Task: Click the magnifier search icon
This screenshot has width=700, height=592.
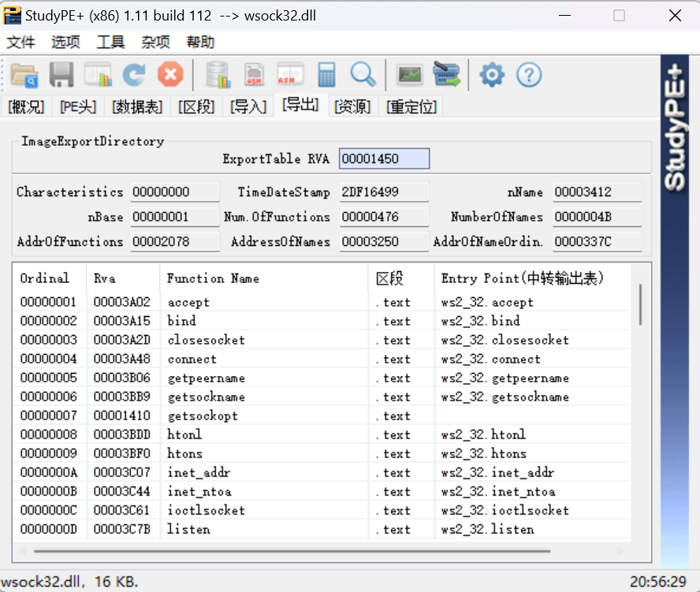Action: click(363, 75)
